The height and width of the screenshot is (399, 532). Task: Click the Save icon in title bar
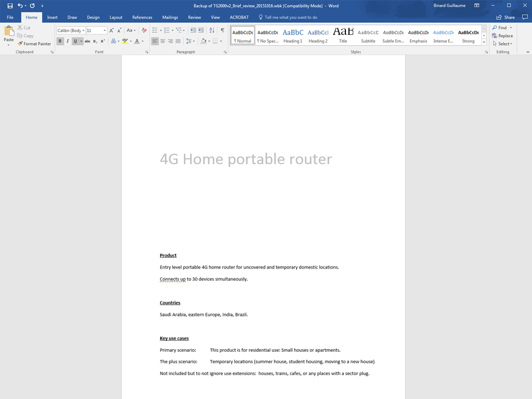tap(10, 6)
